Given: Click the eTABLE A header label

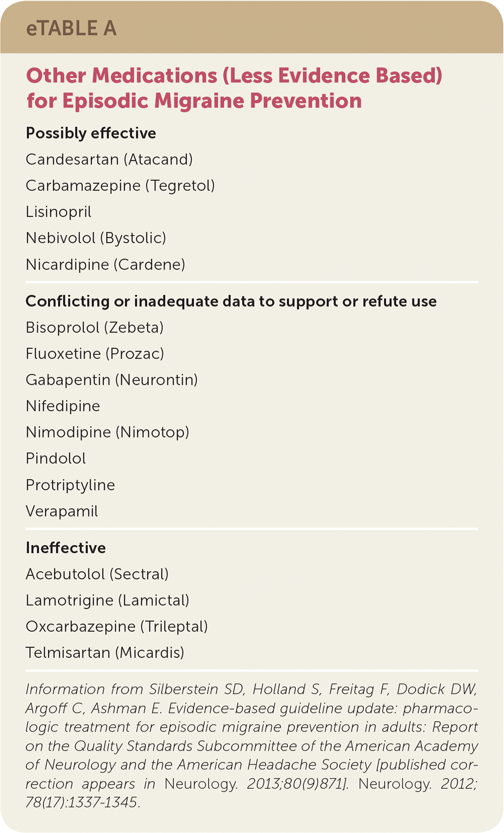Looking at the screenshot, I should [71, 29].
